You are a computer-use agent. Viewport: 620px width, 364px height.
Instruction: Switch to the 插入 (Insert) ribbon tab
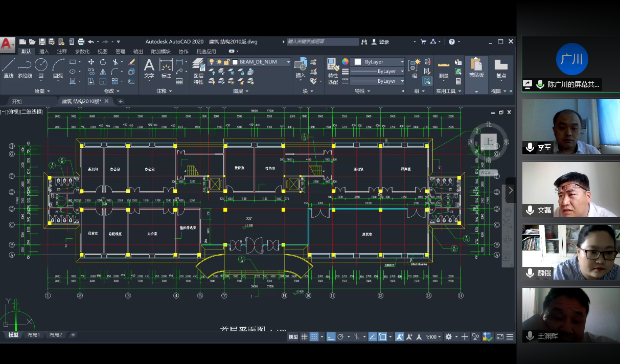coord(44,52)
